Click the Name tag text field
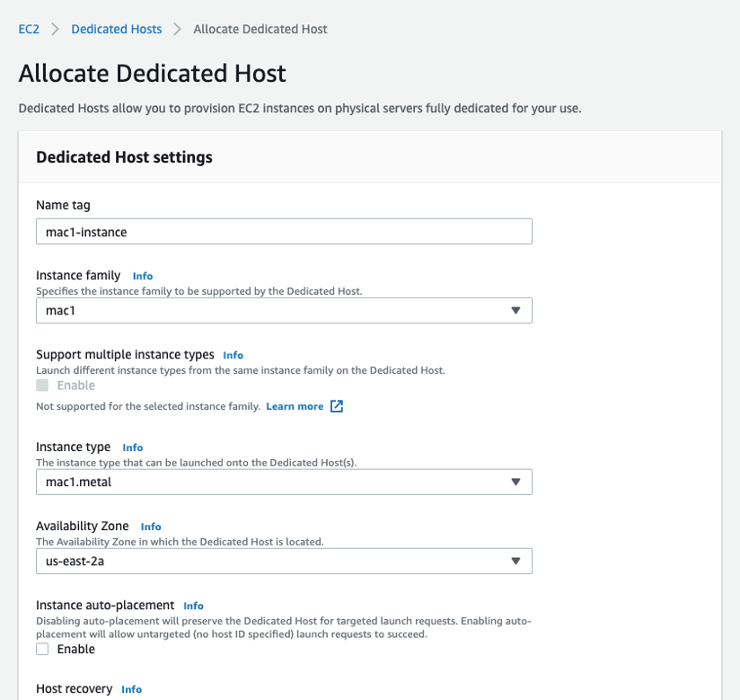This screenshot has height=700, width=740. click(283, 232)
